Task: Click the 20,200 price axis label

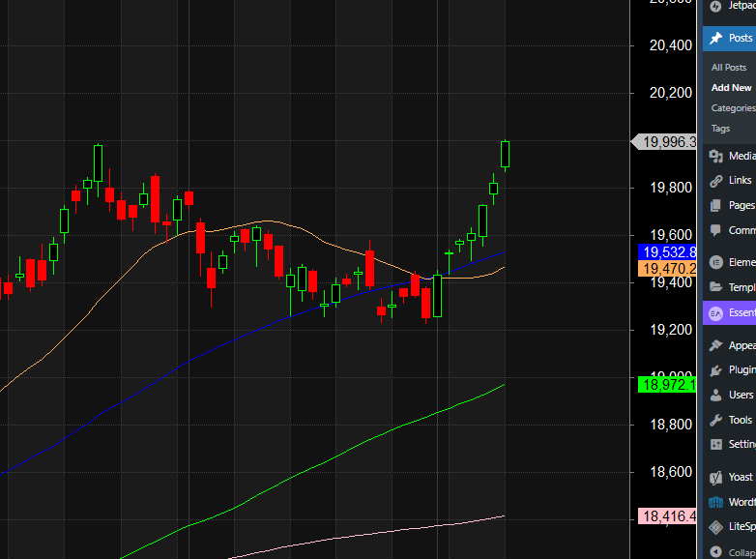Action: (671, 93)
